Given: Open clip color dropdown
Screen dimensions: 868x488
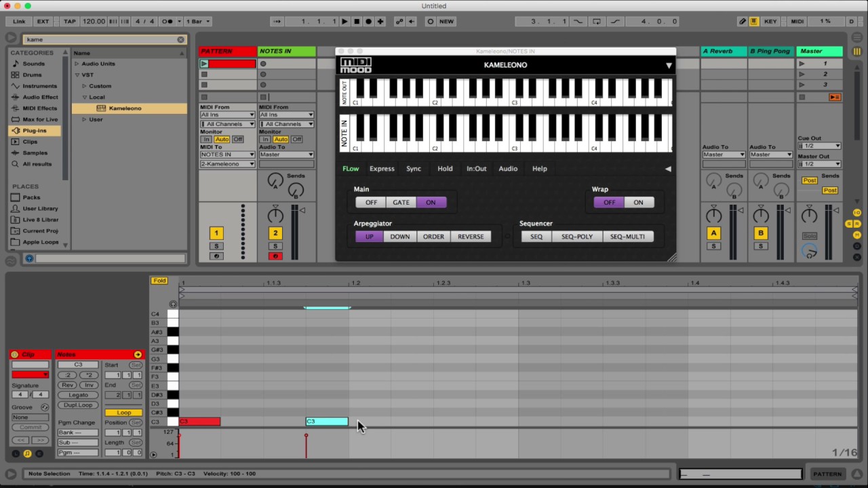Looking at the screenshot, I should [x=31, y=375].
